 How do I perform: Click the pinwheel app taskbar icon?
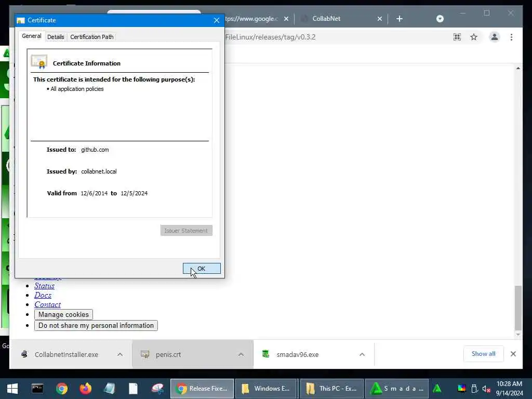tap(157, 389)
